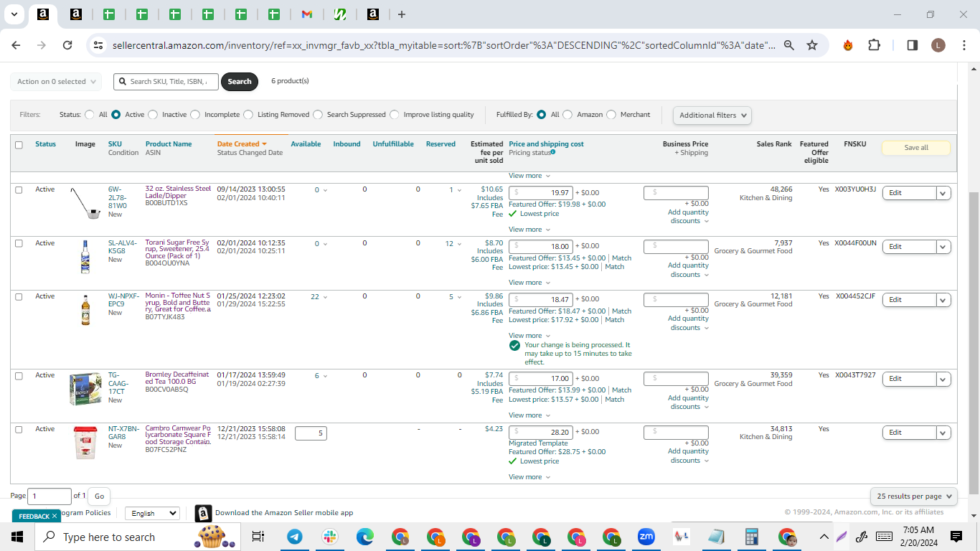Check the Bromley Decaffeinated Tea row

pyautogui.click(x=19, y=376)
